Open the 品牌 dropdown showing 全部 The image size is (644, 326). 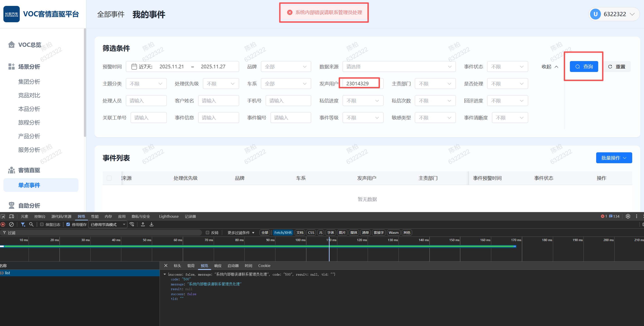pos(286,67)
